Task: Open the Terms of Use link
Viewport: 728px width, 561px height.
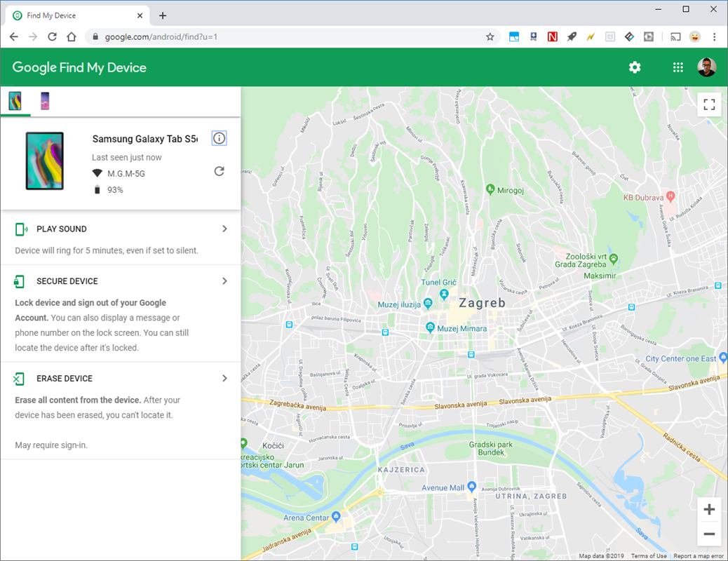Action: pyautogui.click(x=649, y=556)
